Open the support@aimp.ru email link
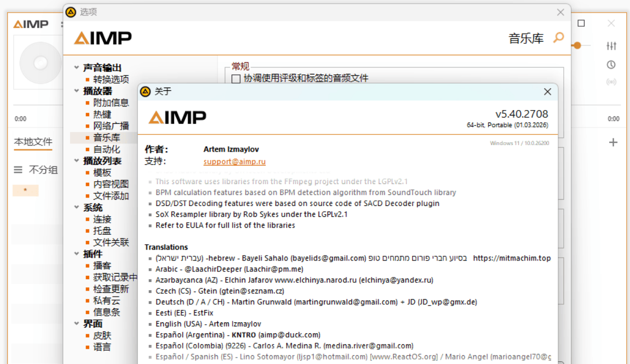This screenshot has height=364, width=630. [234, 161]
